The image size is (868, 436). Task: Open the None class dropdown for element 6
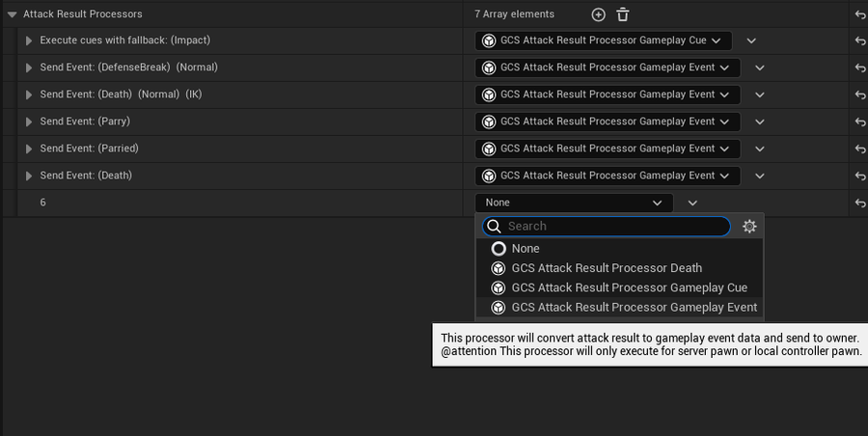point(574,203)
